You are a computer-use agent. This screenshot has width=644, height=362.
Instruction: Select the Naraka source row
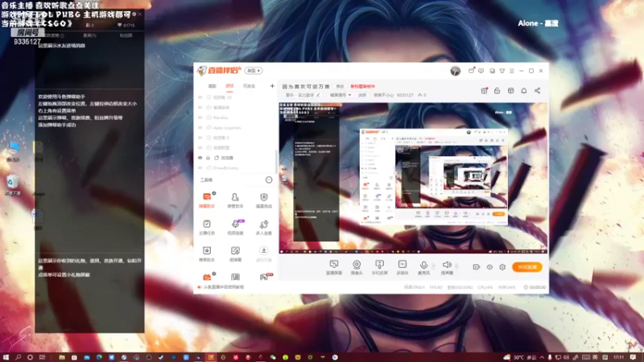coord(236,117)
